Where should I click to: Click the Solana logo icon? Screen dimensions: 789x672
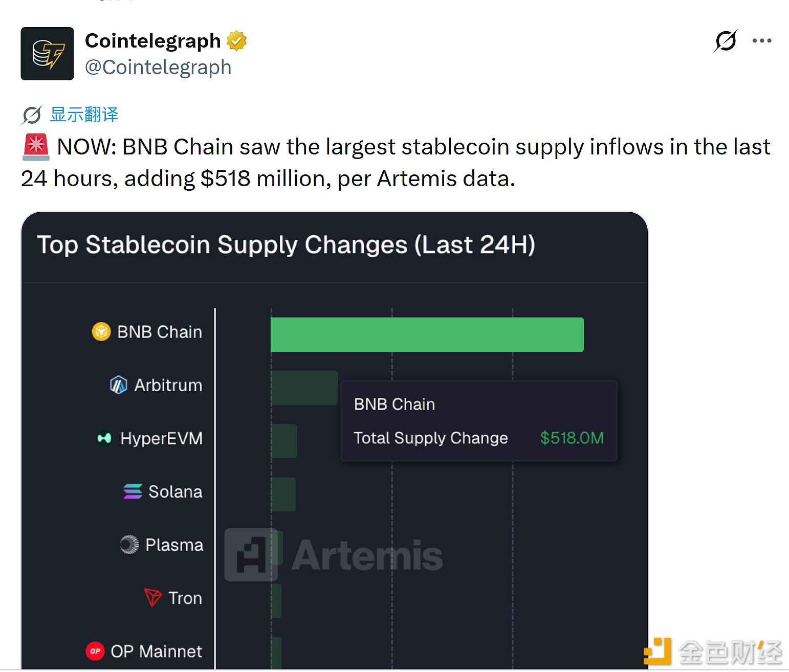pyautogui.click(x=133, y=491)
